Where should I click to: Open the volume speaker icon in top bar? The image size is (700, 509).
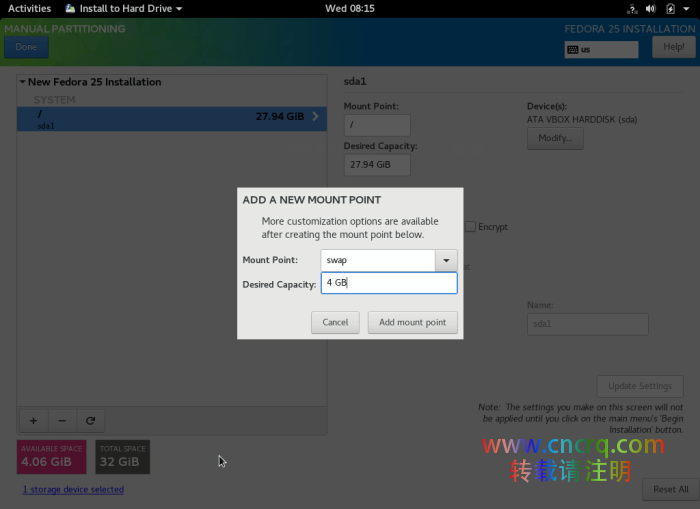651,8
